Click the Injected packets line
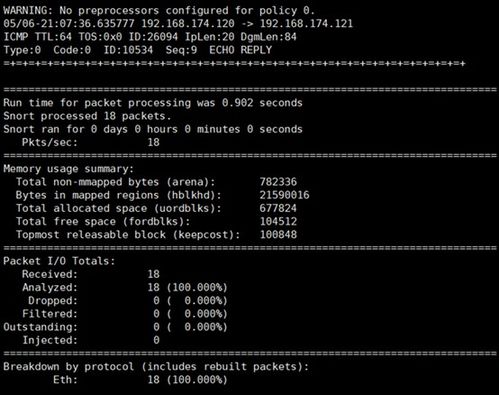Viewport: 499px width, 395px height. click(91, 340)
